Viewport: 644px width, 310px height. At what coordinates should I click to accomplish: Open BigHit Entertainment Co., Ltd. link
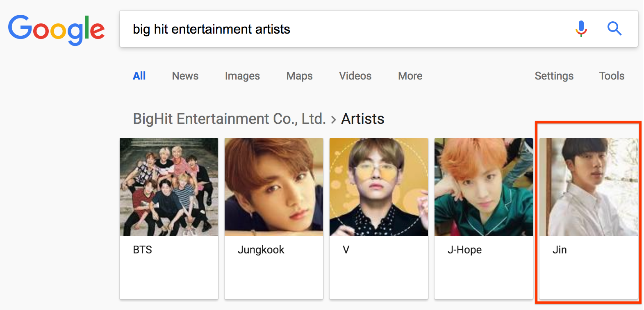[230, 119]
